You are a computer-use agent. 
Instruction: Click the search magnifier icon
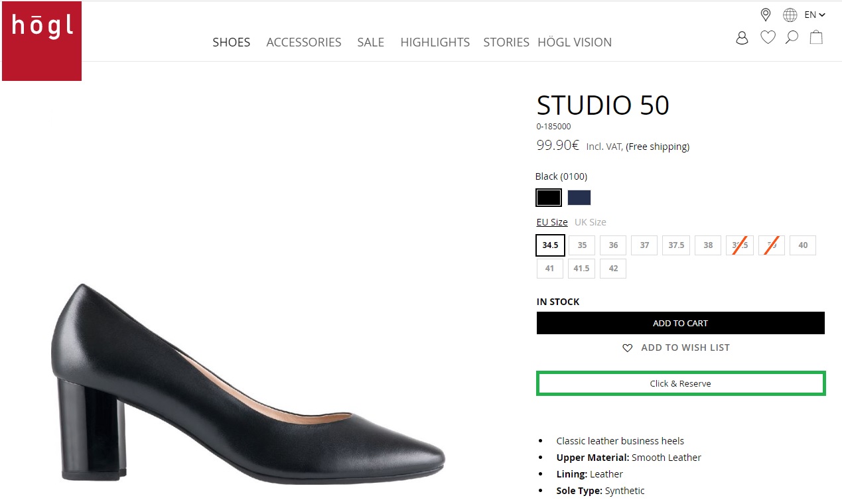(792, 38)
